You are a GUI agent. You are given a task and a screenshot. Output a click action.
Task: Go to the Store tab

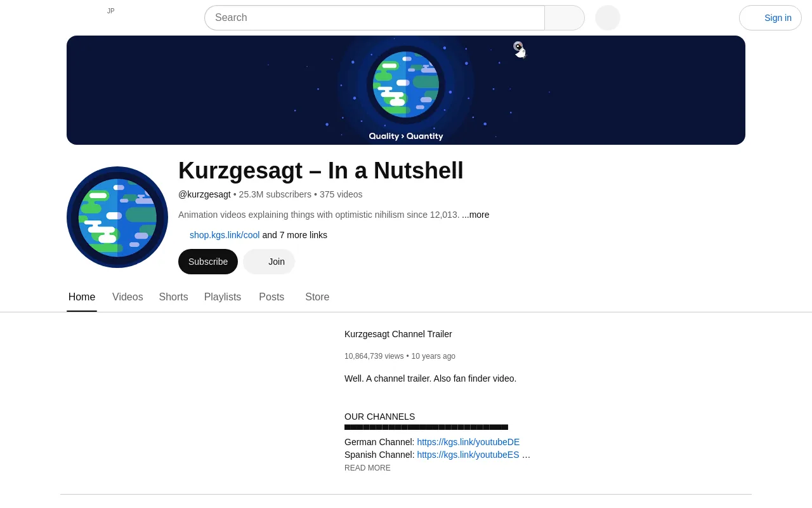317,297
